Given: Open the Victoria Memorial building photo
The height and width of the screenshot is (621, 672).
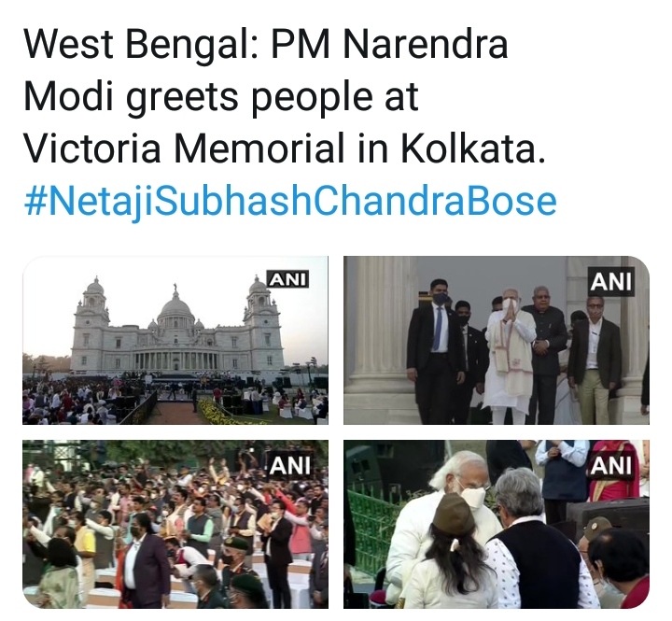Looking at the screenshot, I should tap(175, 340).
